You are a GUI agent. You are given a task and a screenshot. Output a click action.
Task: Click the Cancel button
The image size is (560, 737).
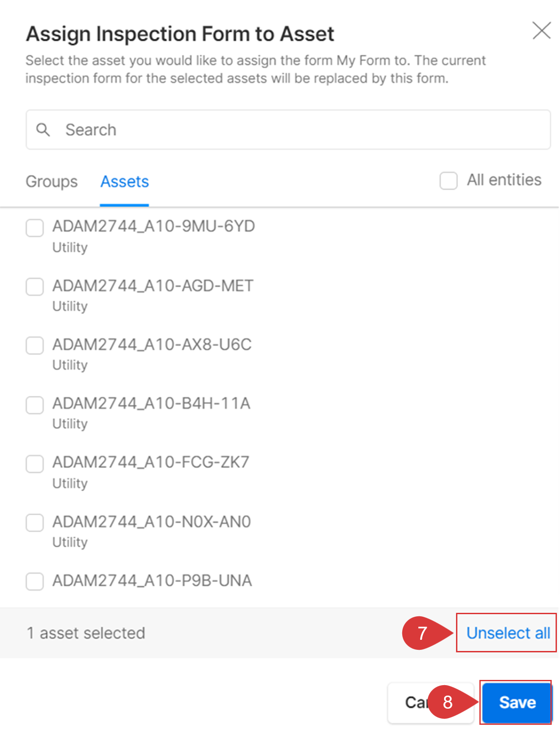point(430,702)
